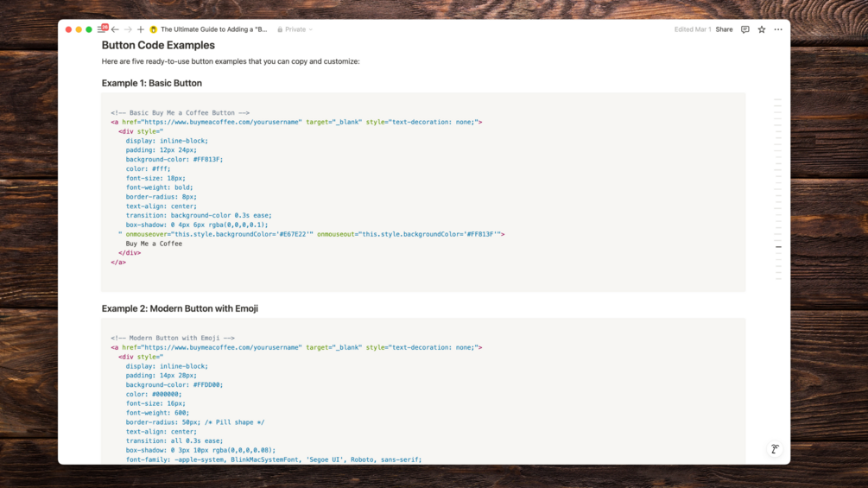This screenshot has width=868, height=488.
Task: Click the red close window button
Action: [x=69, y=29]
